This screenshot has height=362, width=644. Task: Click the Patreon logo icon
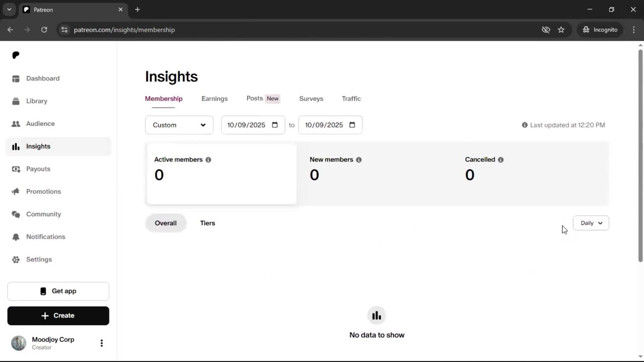pos(16,55)
